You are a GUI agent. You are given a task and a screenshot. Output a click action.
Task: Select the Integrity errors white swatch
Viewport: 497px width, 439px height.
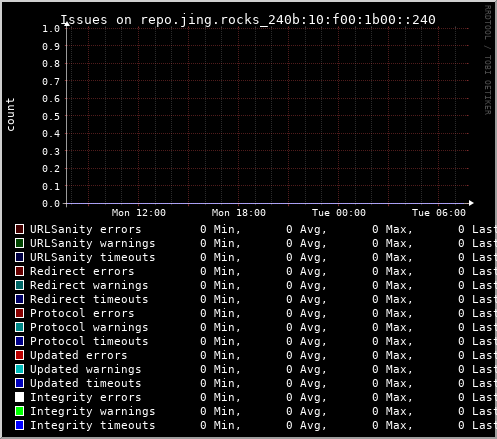click(20, 397)
